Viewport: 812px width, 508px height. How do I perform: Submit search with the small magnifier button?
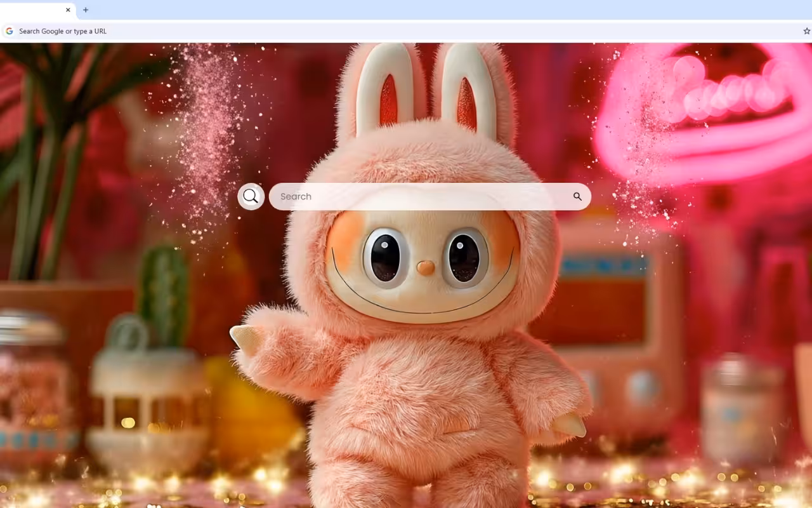tap(577, 196)
